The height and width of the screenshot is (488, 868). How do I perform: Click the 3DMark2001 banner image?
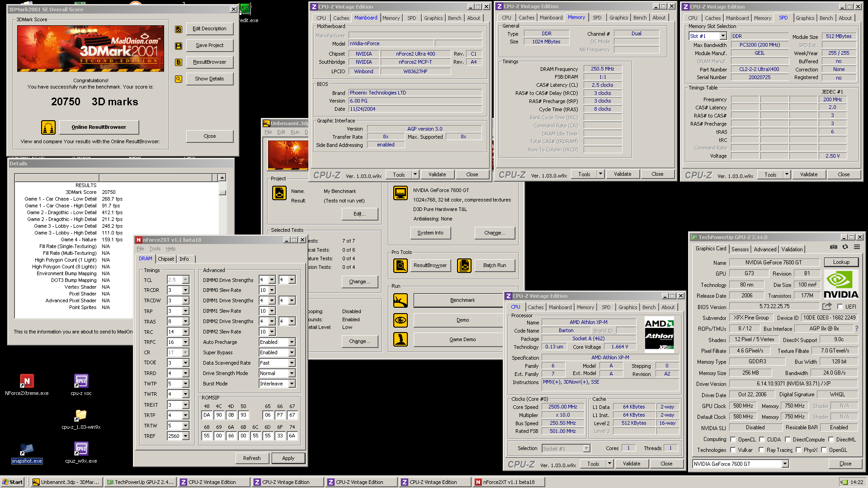click(x=91, y=48)
